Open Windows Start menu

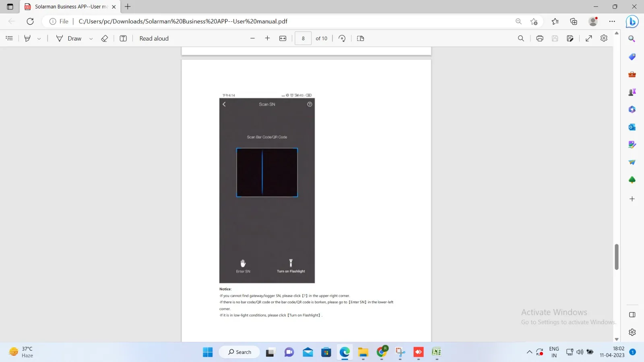(x=208, y=352)
